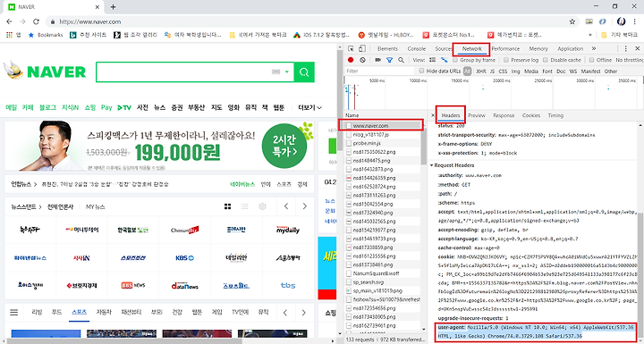
Task: Select the Network tab
Action: click(x=471, y=48)
